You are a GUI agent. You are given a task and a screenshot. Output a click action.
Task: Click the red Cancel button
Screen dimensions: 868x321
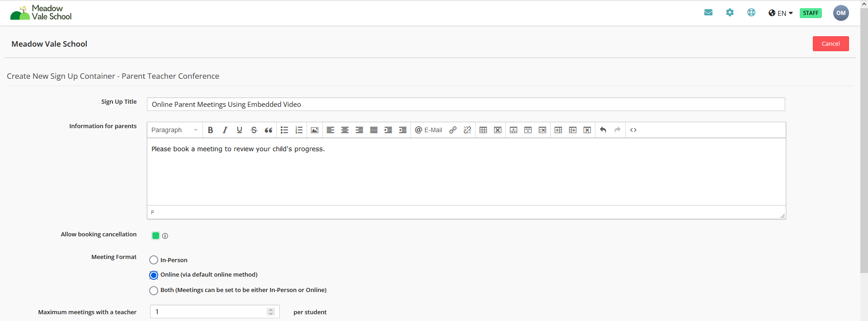tap(830, 43)
